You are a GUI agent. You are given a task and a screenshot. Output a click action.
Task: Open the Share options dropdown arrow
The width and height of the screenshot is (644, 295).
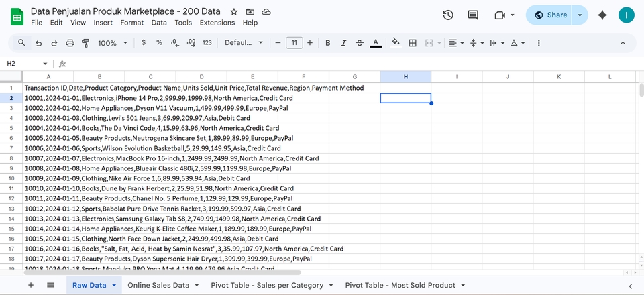580,15
